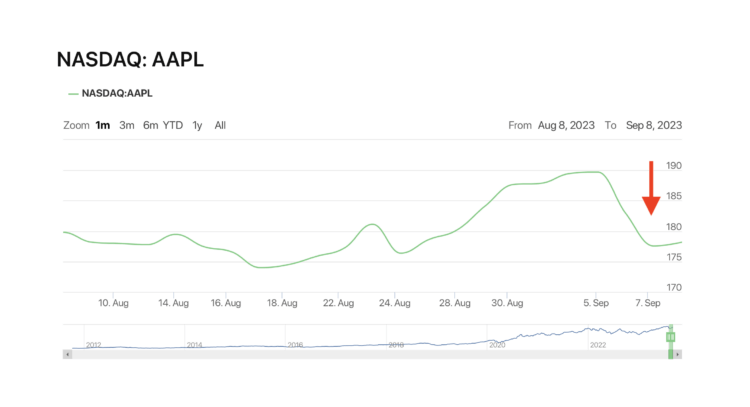Choose the 1y zoom range

(x=197, y=125)
